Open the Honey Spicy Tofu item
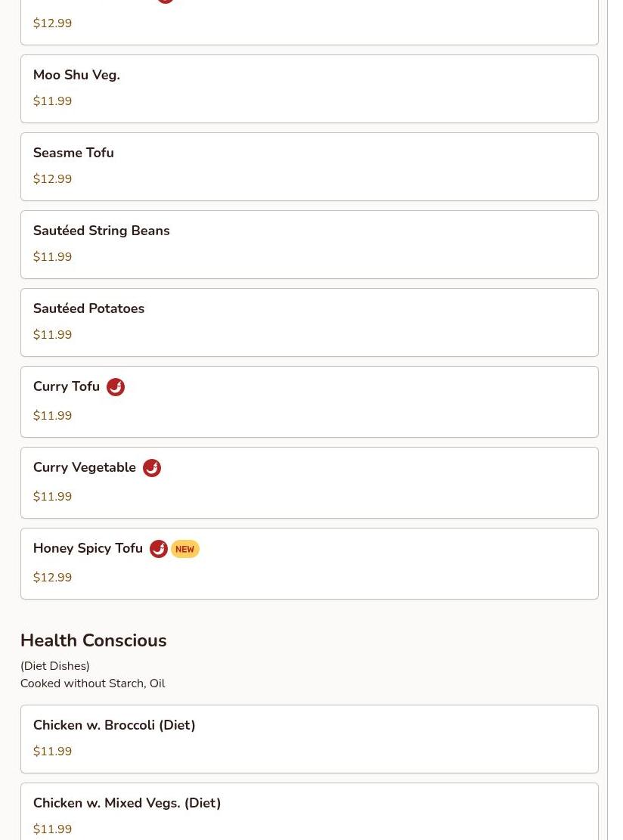 pyautogui.click(x=88, y=548)
